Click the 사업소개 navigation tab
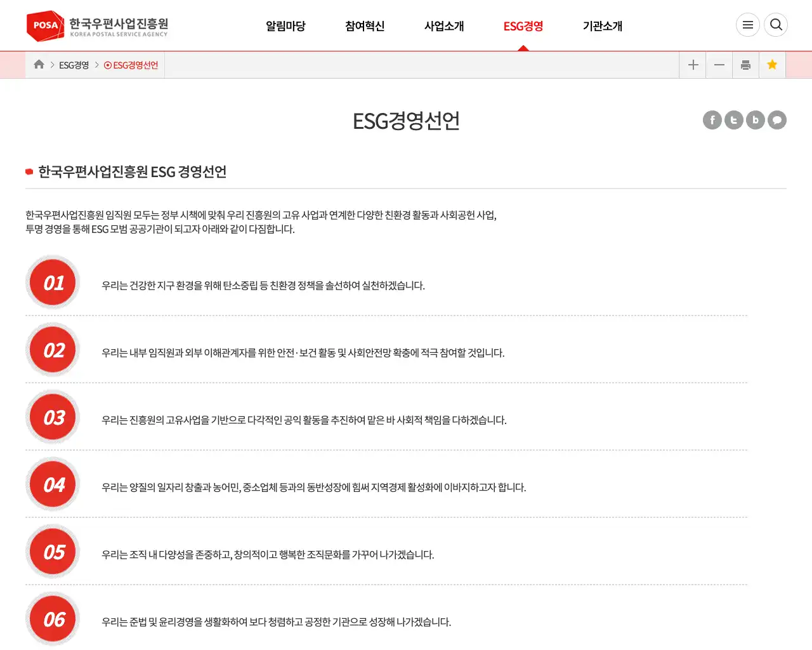The image size is (812, 650). [x=444, y=27]
